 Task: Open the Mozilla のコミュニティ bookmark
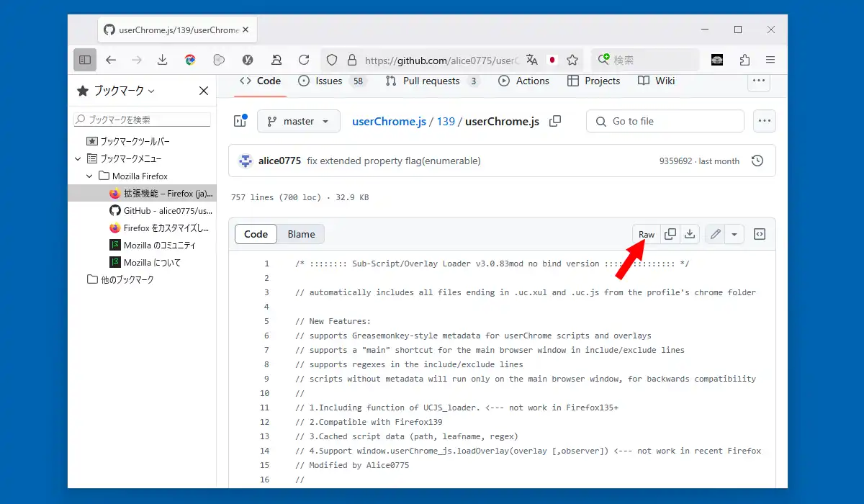152,245
